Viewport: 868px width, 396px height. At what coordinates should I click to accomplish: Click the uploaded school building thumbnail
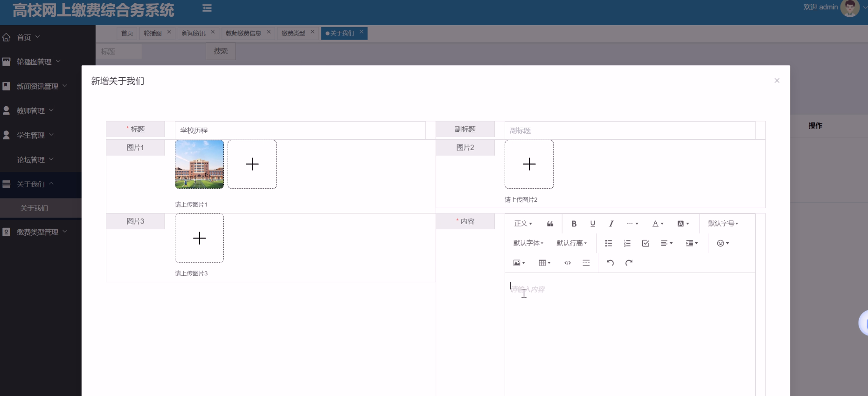(x=199, y=164)
